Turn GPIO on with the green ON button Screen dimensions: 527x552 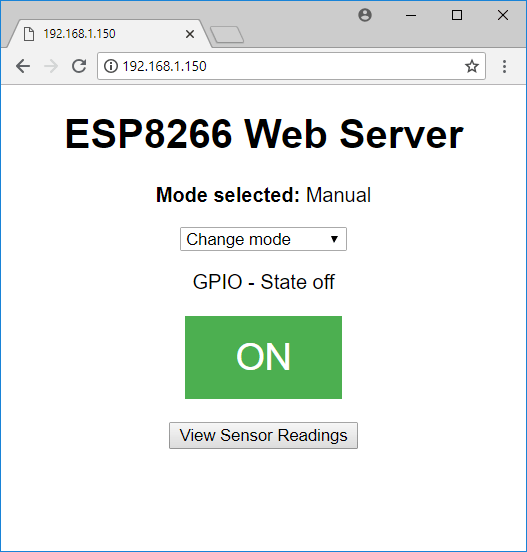tap(263, 357)
